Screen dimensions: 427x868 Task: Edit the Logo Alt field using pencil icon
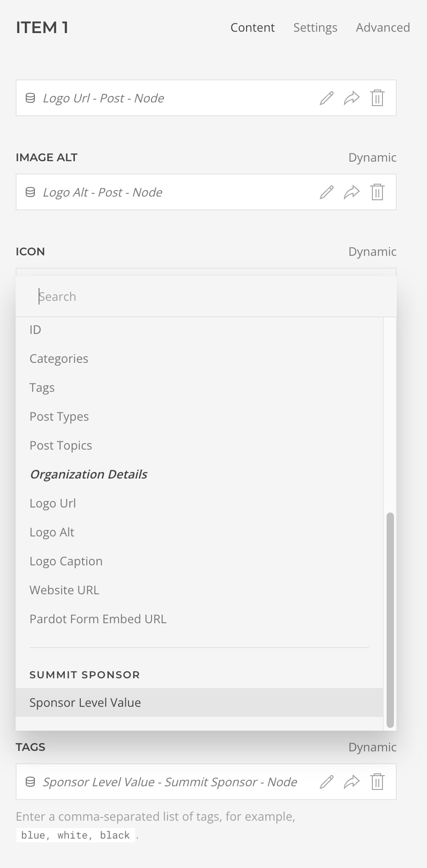click(x=326, y=192)
